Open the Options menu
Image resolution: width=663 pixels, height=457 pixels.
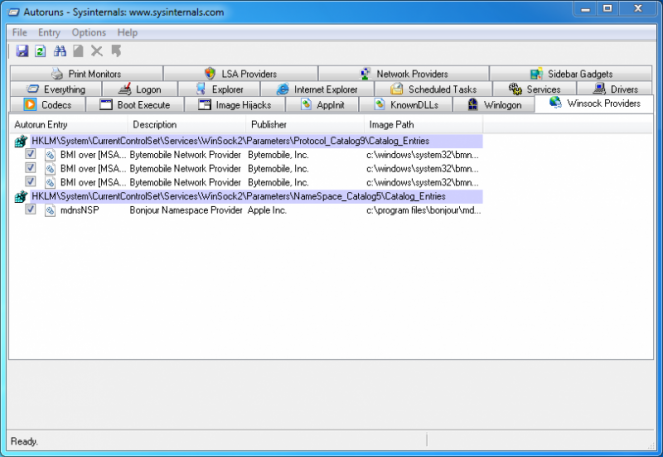pos(89,33)
